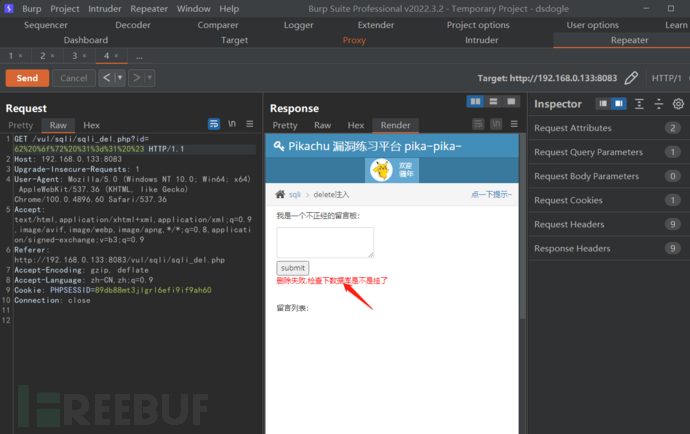Switch response view to Raw
Viewport: 690px width, 434px height.
click(x=323, y=125)
